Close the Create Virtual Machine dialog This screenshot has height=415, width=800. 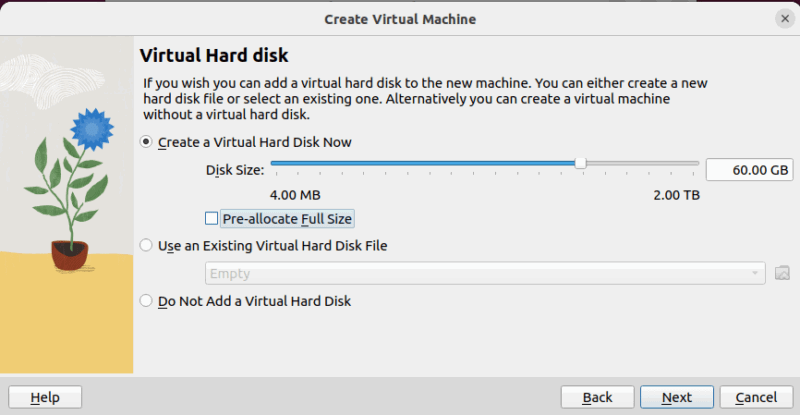(x=783, y=19)
